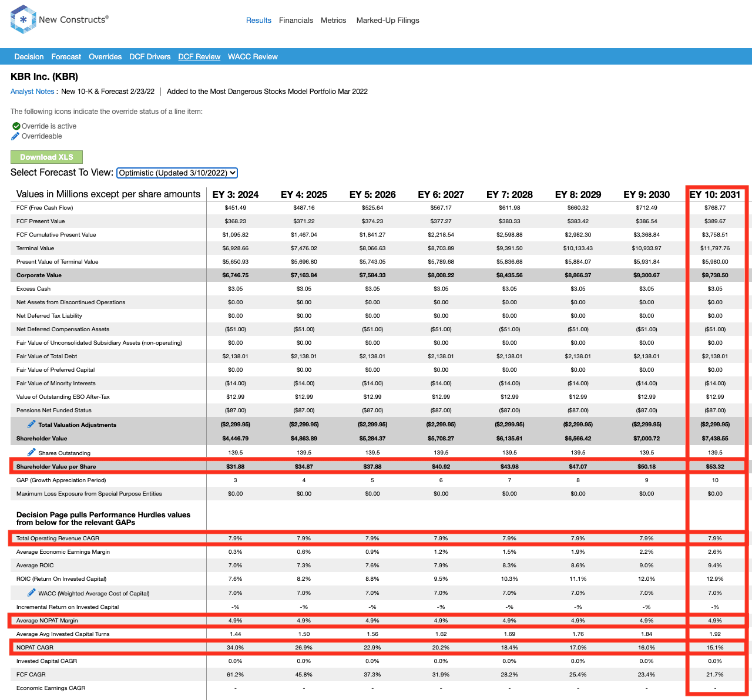
Task: Click the EY 6: 2027 column header
Action: (441, 194)
